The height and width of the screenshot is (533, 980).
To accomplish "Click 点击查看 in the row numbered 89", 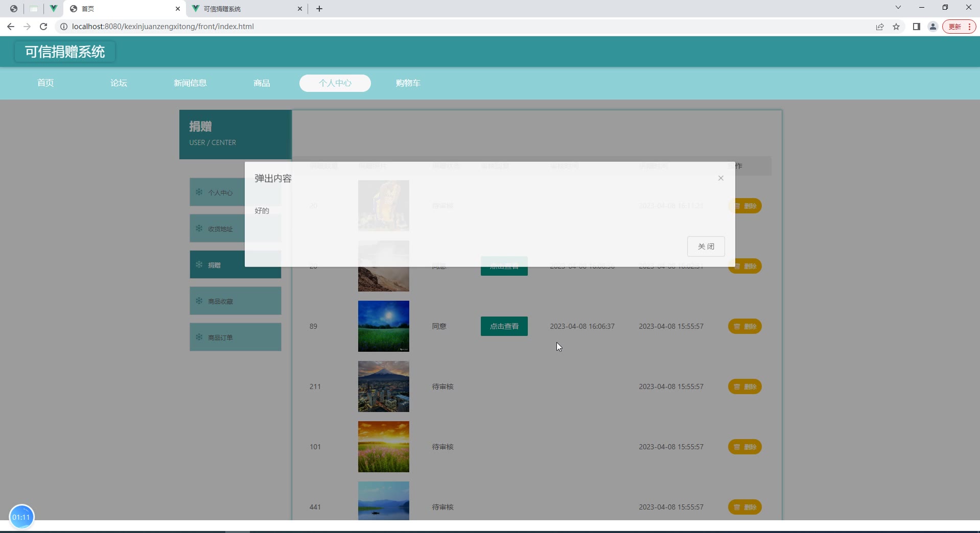I will coord(504,326).
